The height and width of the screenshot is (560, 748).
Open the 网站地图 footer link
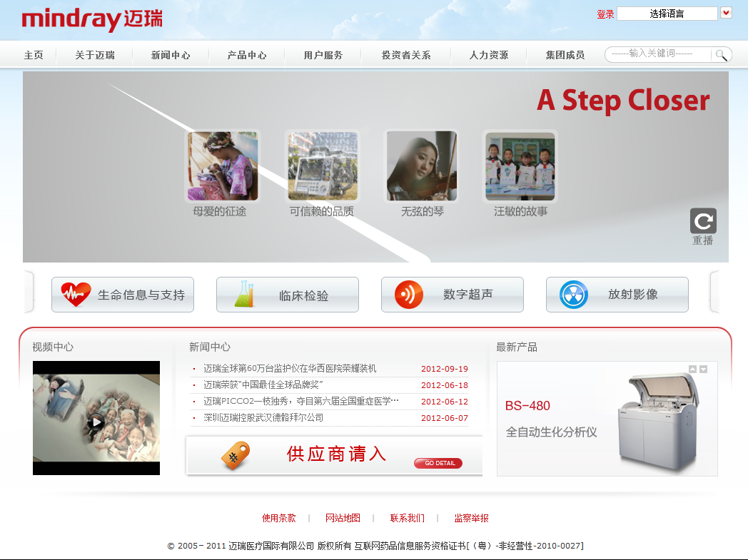pos(343,518)
